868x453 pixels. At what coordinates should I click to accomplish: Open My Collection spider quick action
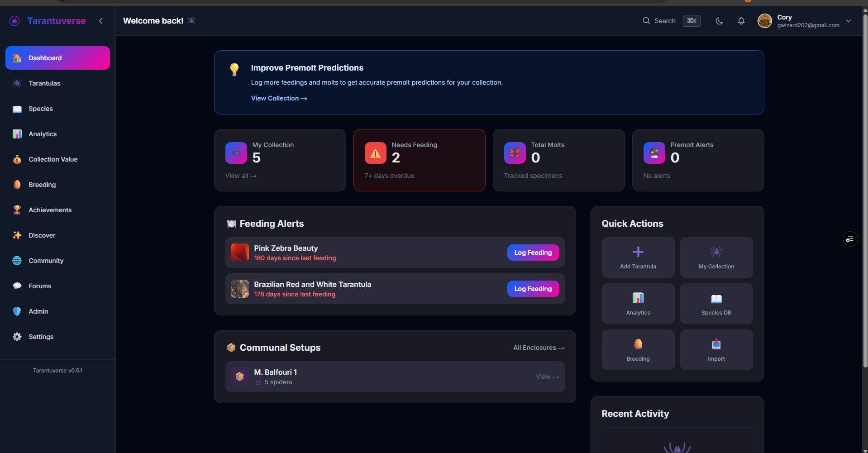point(716,257)
